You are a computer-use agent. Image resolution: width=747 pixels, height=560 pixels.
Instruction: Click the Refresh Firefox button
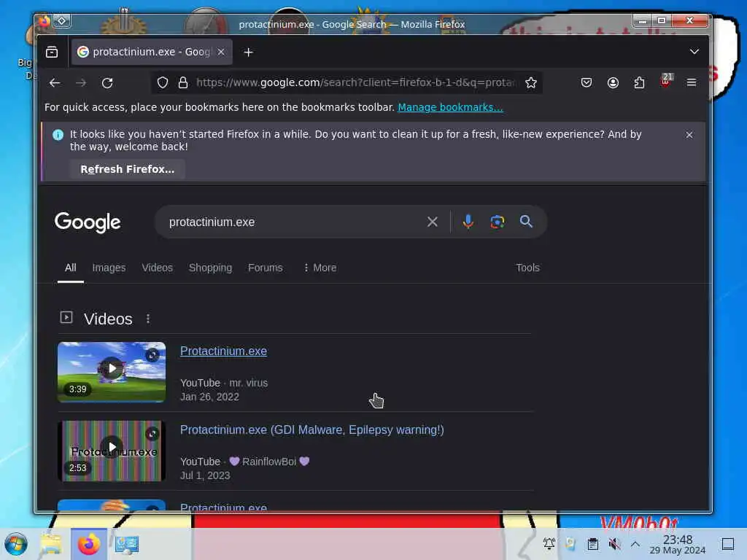(x=127, y=169)
